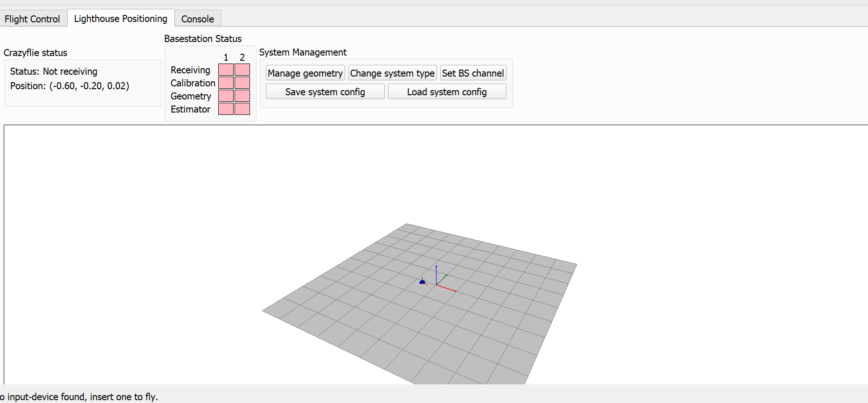Click the input-device status bar message
868x403 pixels.
pyautogui.click(x=79, y=397)
